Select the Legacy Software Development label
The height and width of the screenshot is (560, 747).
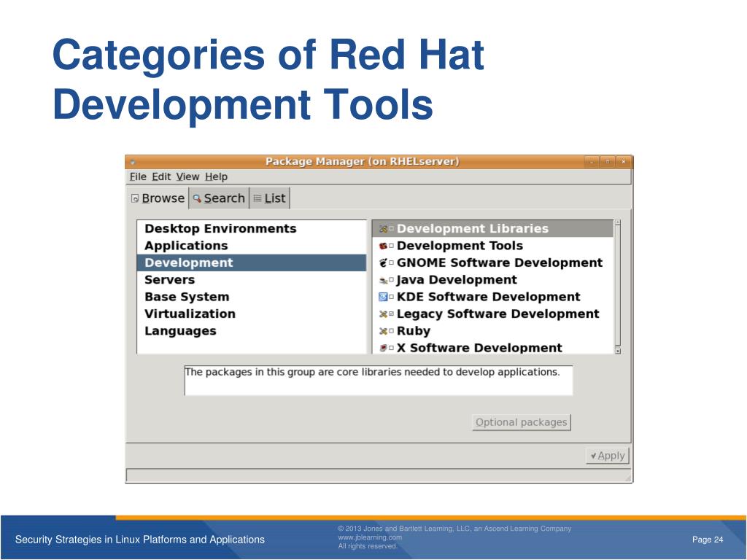coord(498,314)
